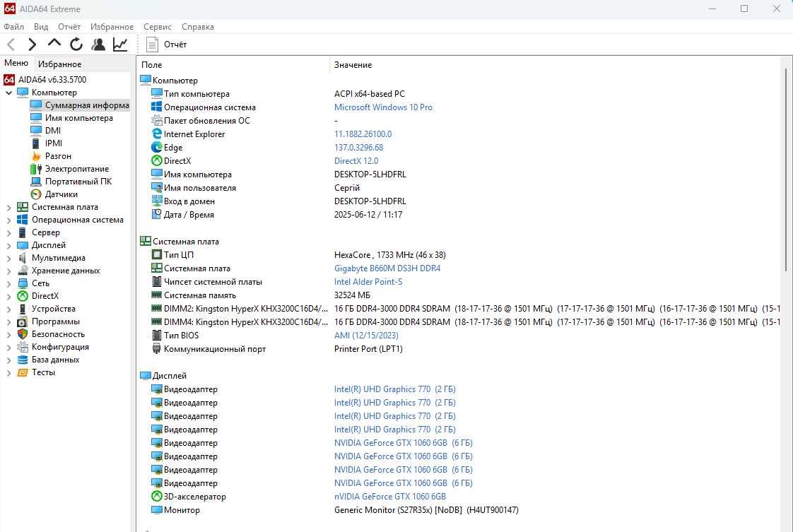
Task: Select the IPMI tree item
Action: click(54, 143)
